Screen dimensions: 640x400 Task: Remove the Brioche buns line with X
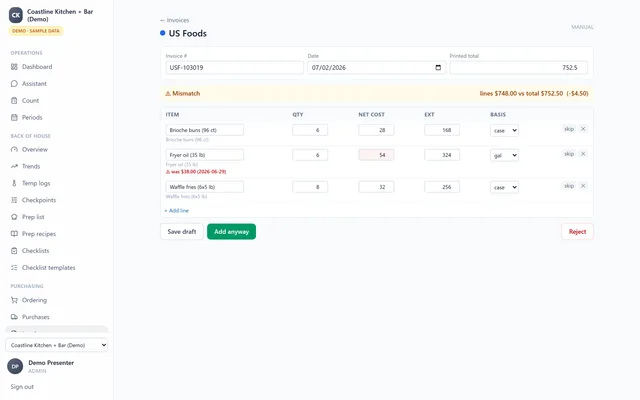[x=583, y=129]
